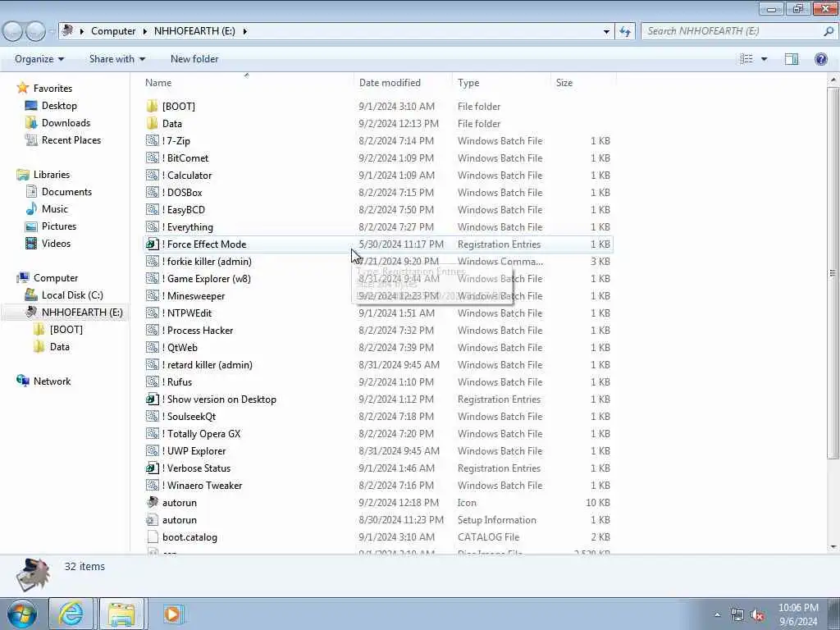
Task: Click the [BOOT] folder icon in file list
Action: point(152,106)
